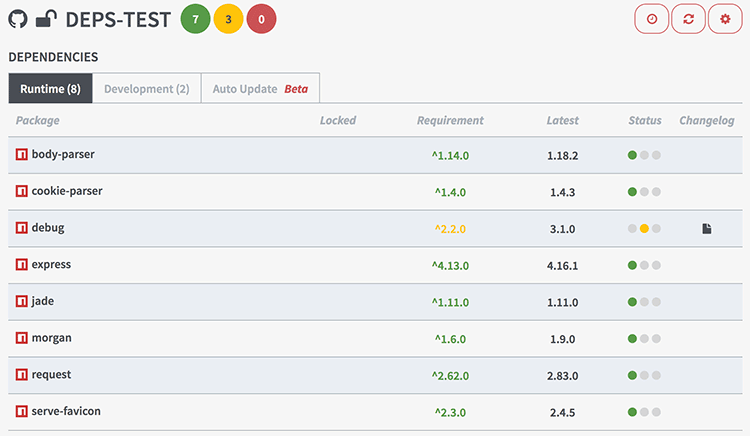This screenshot has width=750, height=436.
Task: Click the ^1.14.0 requirement value
Action: [x=450, y=155]
